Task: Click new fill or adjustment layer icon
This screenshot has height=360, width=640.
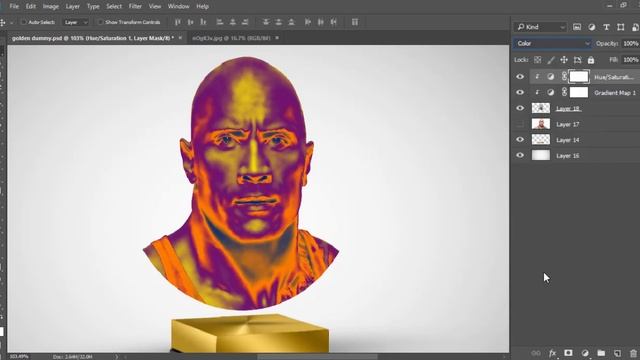Action: (585, 353)
